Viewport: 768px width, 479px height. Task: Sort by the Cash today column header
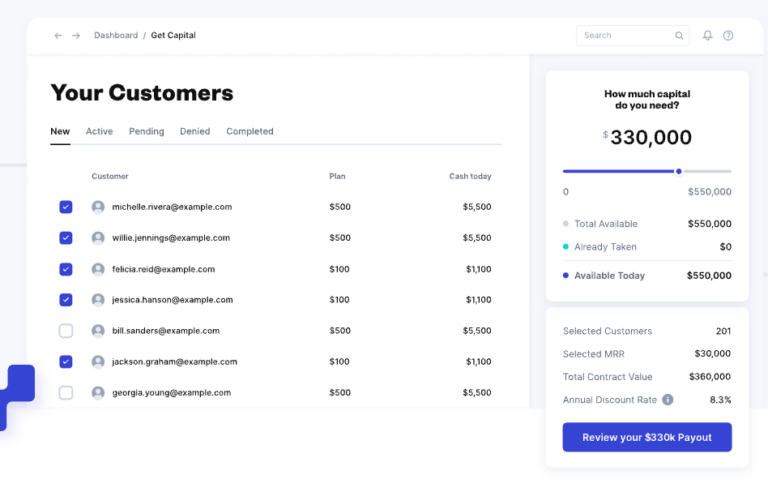click(x=470, y=177)
